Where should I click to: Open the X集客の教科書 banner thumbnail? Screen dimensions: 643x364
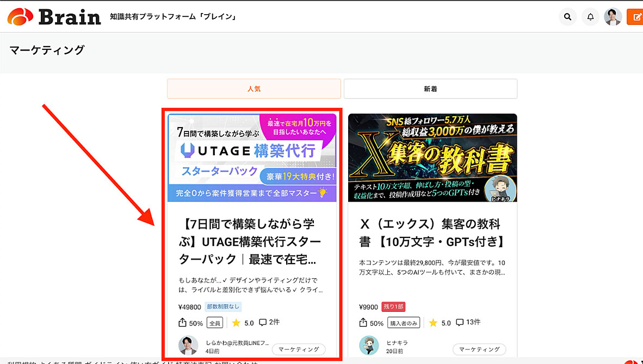432,158
